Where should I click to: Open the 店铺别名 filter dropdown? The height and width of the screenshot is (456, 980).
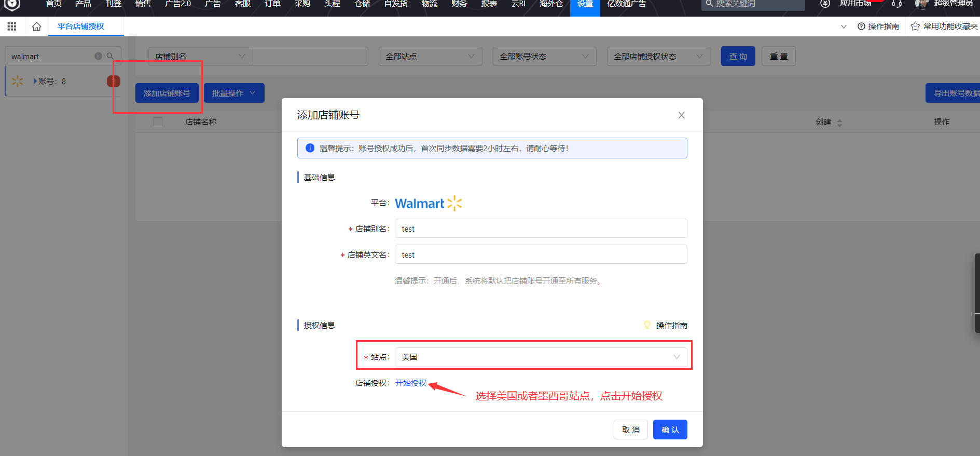tap(200, 56)
